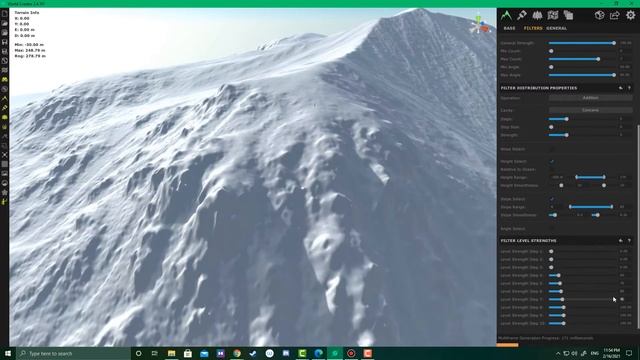Click the orange generation progress bar
This screenshot has height=360, width=640.
click(507, 345)
